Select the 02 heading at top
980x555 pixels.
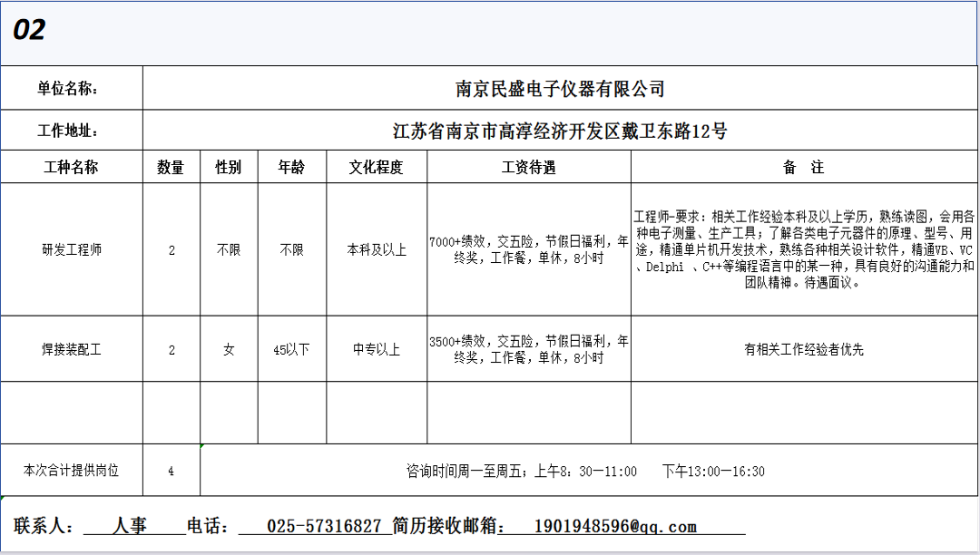pyautogui.click(x=29, y=31)
